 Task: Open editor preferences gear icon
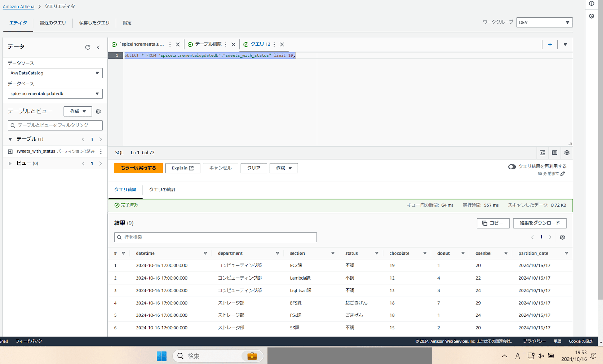tap(567, 153)
